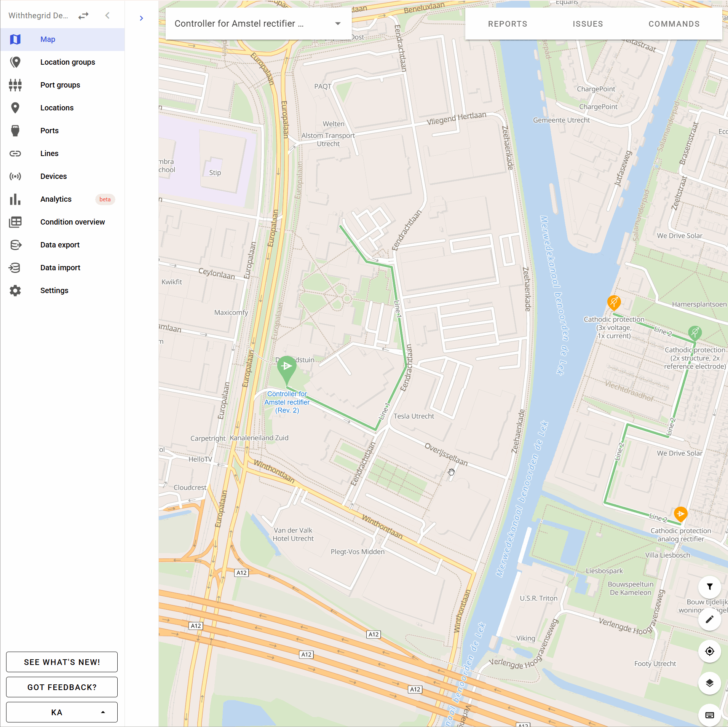Switch to the COMMANDS tab
This screenshot has height=727, width=728.
(x=674, y=24)
